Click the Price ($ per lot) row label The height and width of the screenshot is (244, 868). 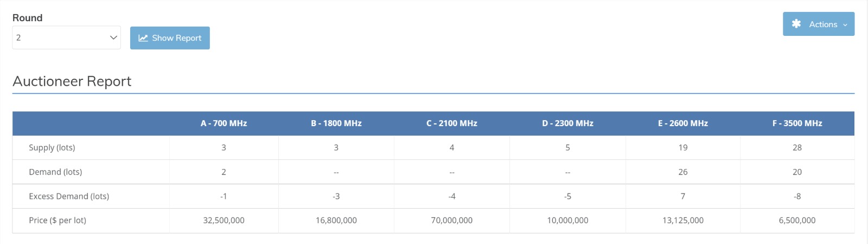pyautogui.click(x=58, y=220)
